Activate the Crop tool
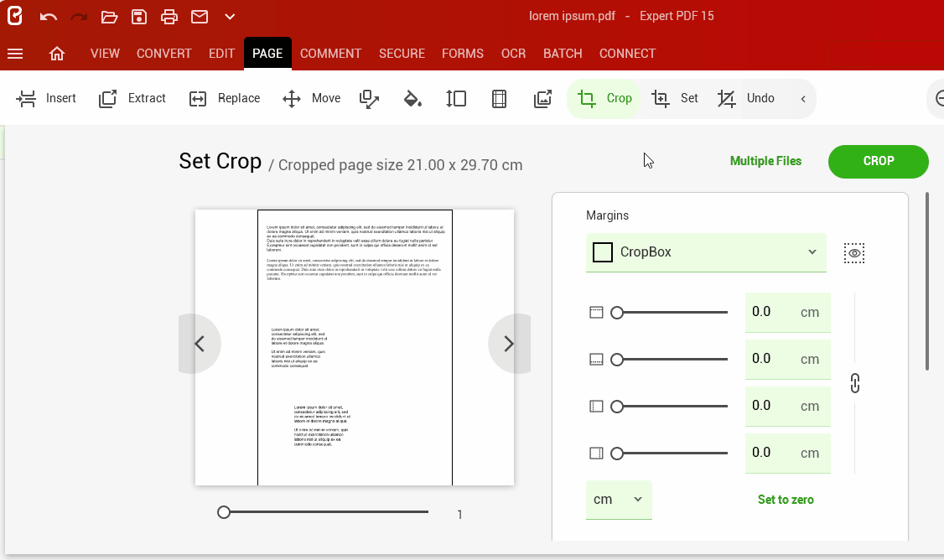This screenshot has width=944, height=560. point(604,98)
